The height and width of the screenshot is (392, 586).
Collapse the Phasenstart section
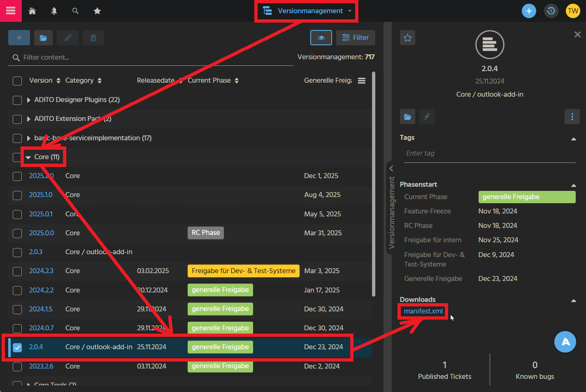(573, 186)
